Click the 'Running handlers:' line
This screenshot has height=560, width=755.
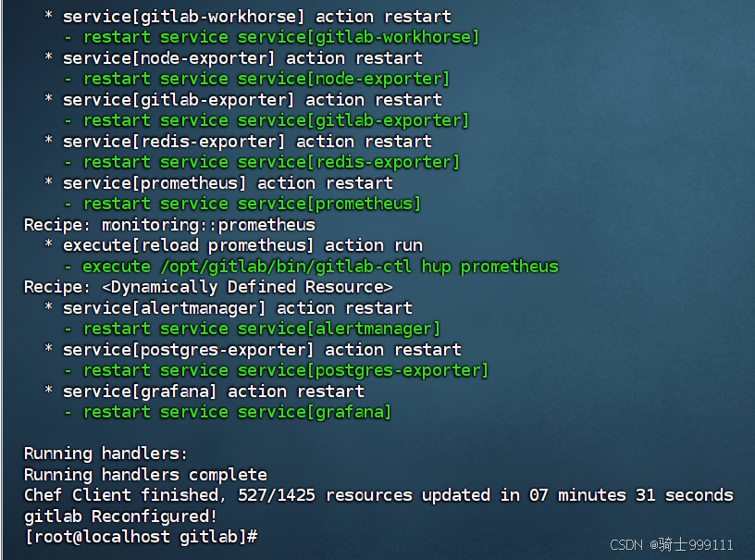point(105,454)
